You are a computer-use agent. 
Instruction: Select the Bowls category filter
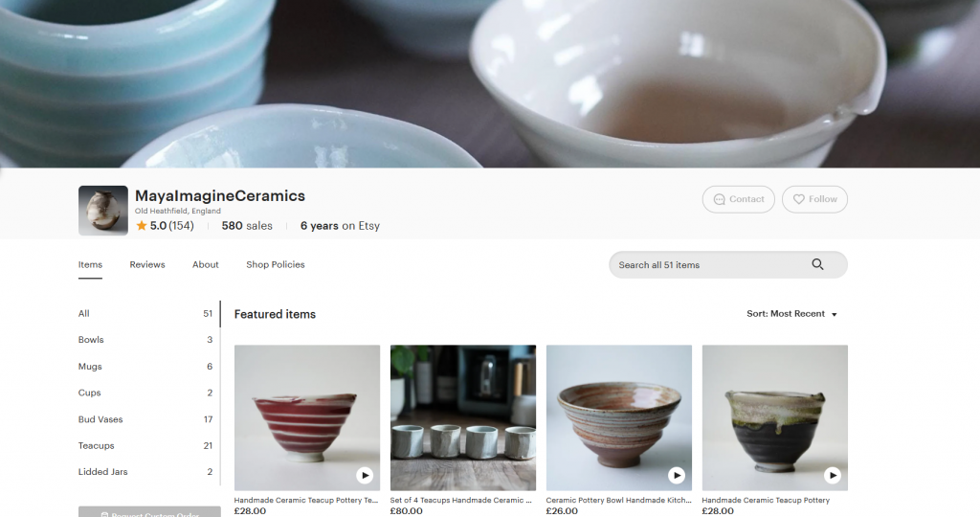point(91,340)
